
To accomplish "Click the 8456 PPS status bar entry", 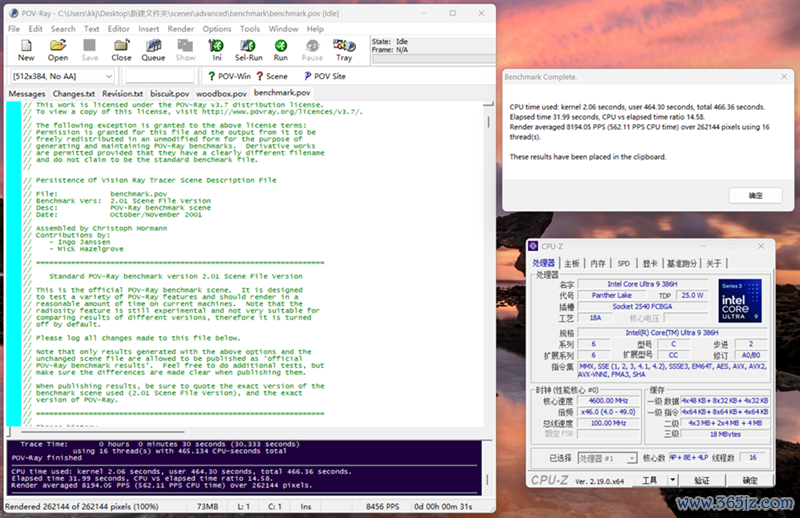I will [382, 506].
